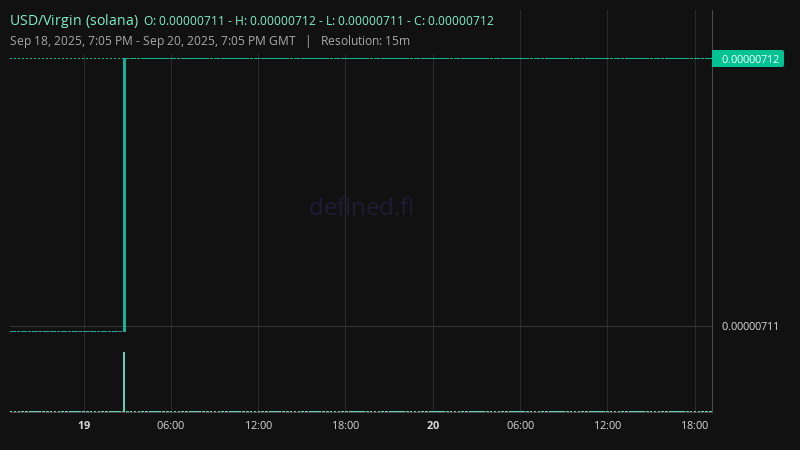This screenshot has width=800, height=450.
Task: Click the first 06:00 label after 19
Action: point(170,425)
